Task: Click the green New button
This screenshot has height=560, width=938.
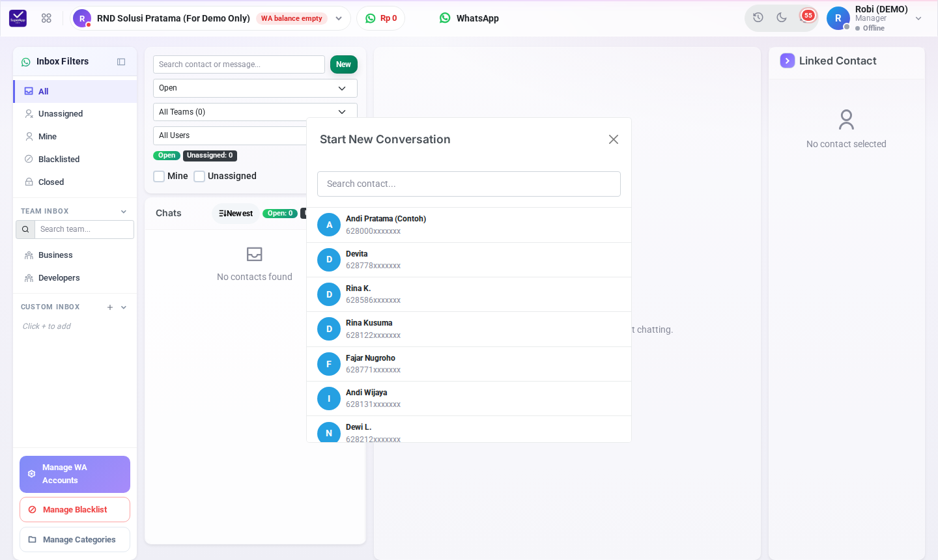Action: tap(344, 64)
